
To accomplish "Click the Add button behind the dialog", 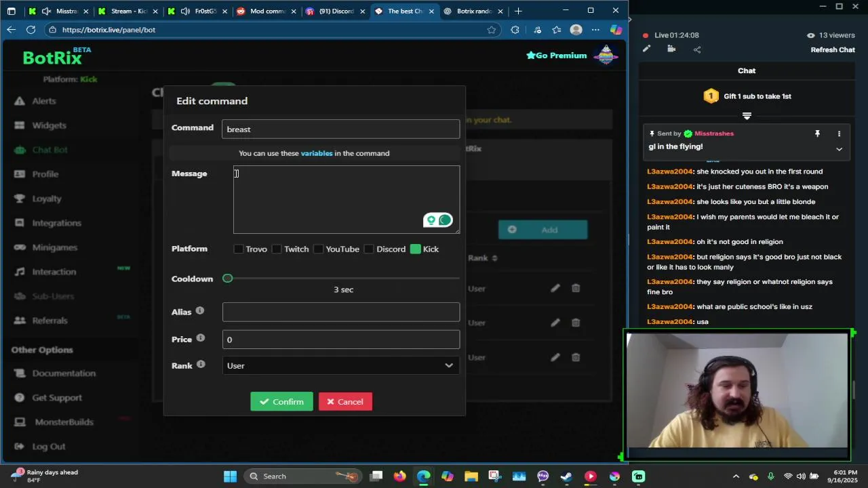I will (542, 230).
